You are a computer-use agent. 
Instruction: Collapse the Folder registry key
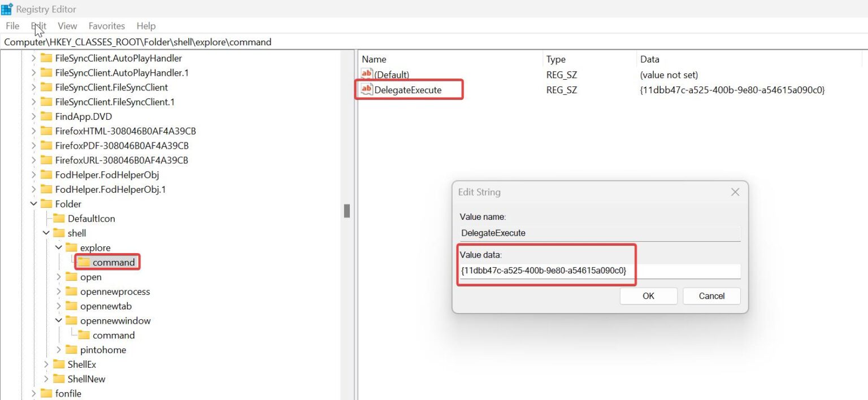coord(33,203)
